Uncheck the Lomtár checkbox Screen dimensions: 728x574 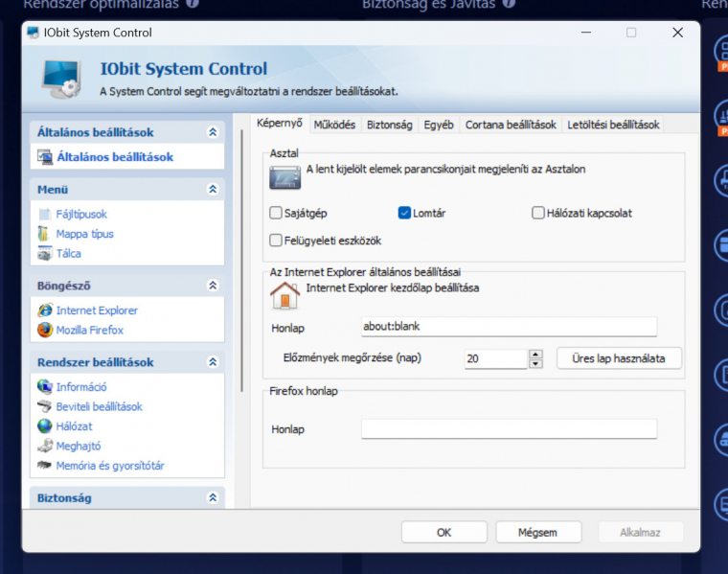(x=404, y=213)
